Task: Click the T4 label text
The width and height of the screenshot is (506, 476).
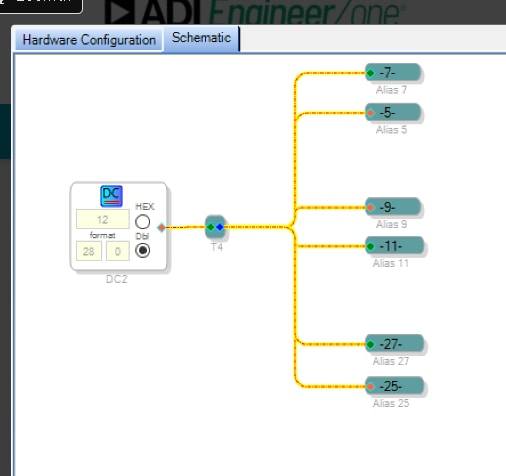Action: (217, 247)
